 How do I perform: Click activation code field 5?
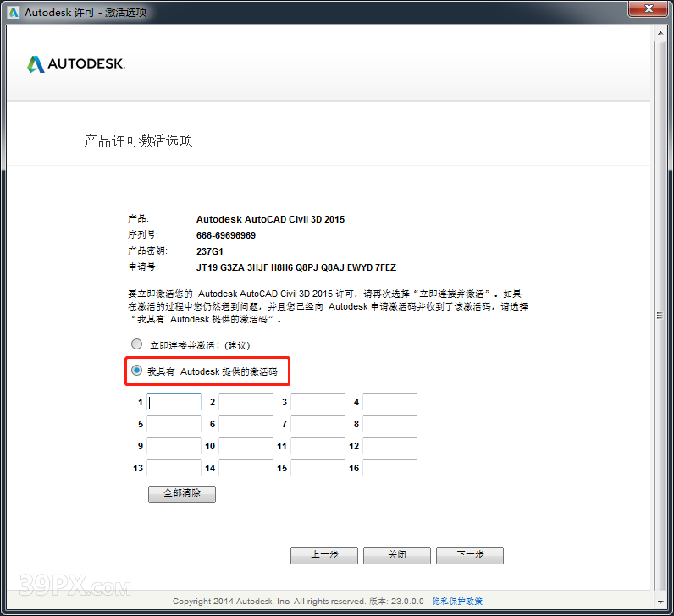[x=174, y=424]
